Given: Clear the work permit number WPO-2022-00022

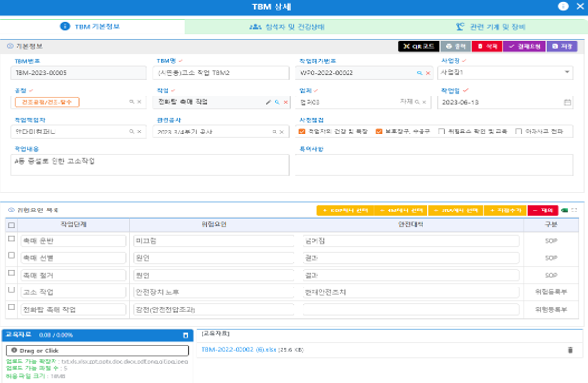Looking at the screenshot, I should [x=428, y=73].
